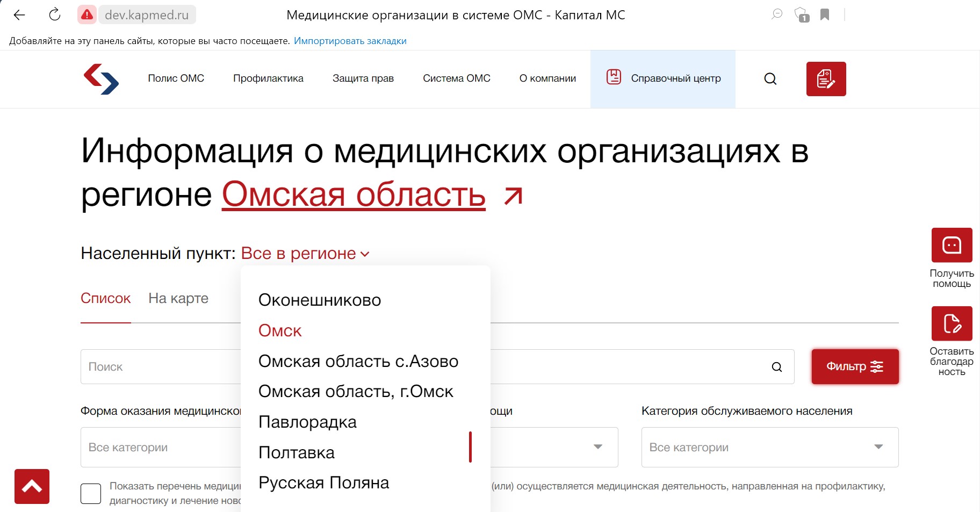The height and width of the screenshot is (512, 980).
Task: Open the Защита прав menu
Action: (363, 78)
